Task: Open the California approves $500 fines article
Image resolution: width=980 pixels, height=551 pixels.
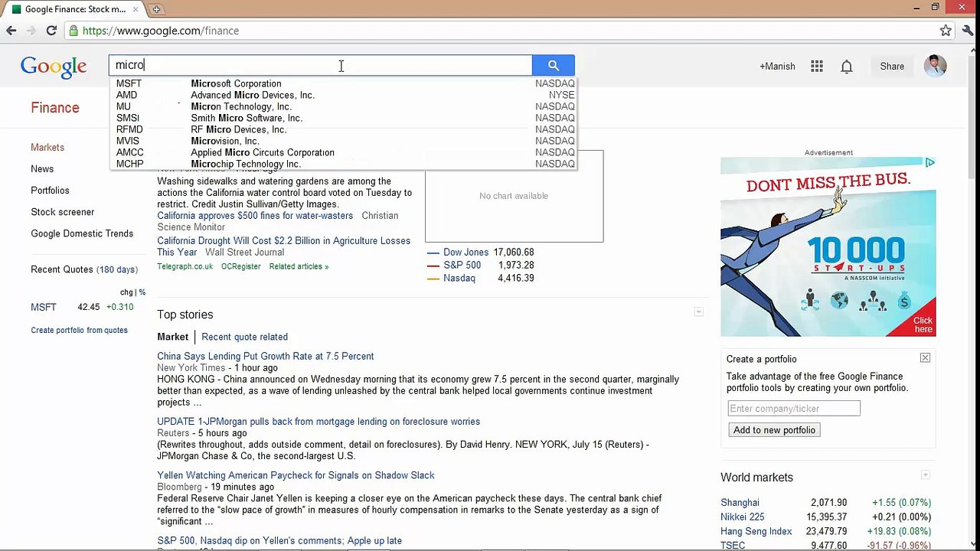Action: pyautogui.click(x=255, y=216)
